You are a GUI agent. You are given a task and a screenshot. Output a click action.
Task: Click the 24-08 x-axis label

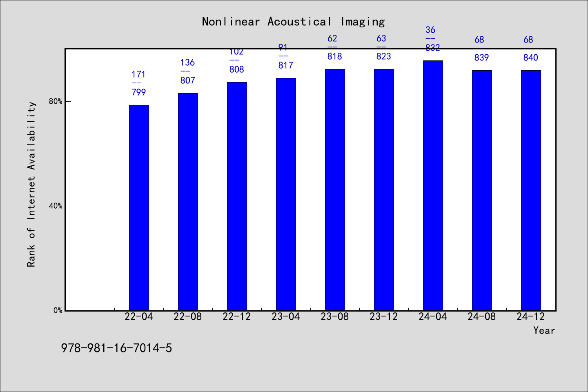[x=482, y=316]
